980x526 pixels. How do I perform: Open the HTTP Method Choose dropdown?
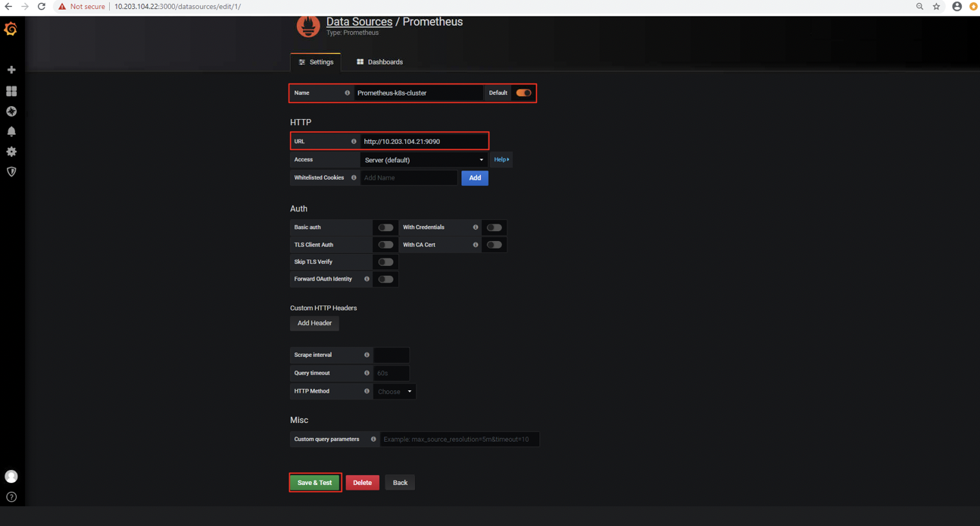395,392
